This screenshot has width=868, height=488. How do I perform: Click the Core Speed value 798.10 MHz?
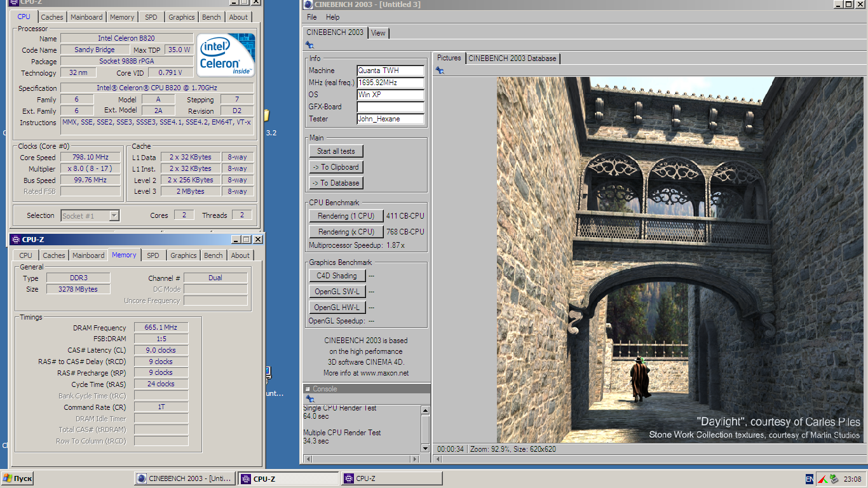coord(91,157)
